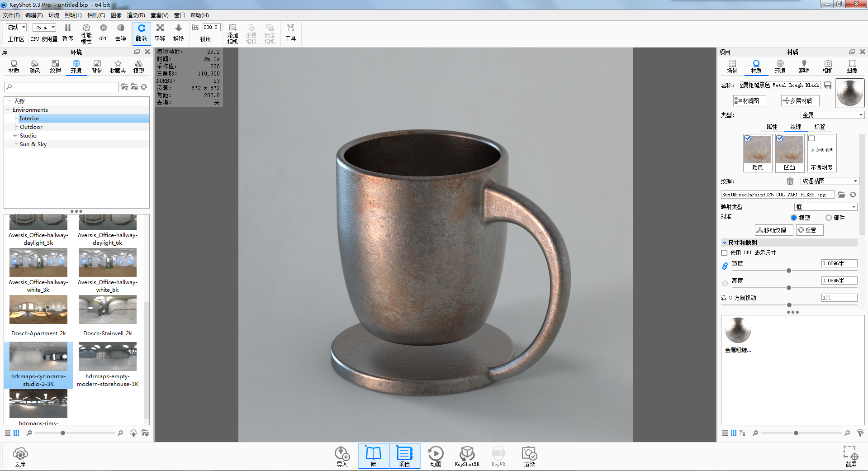Click the Import (导入) icon
Viewport: 868px width, 471px height.
[342, 457]
